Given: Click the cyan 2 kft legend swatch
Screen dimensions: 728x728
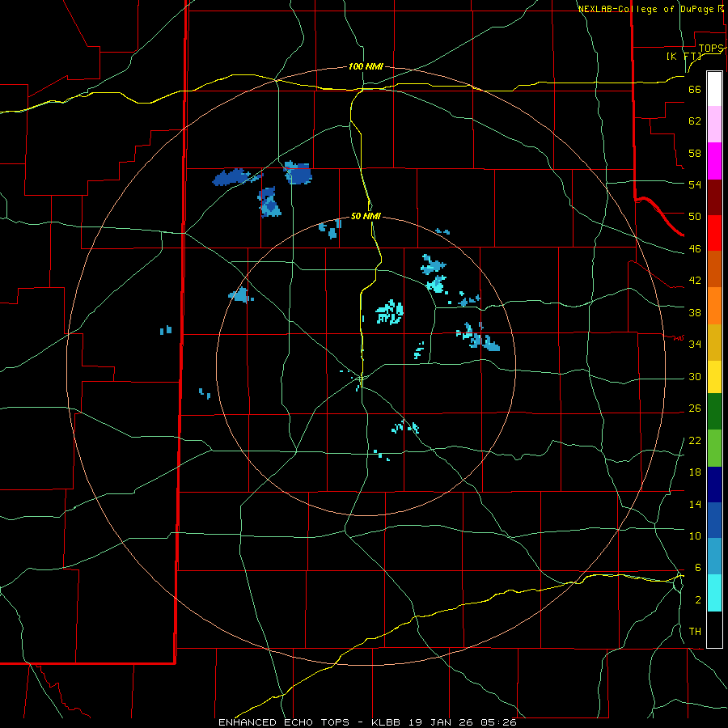Looking at the screenshot, I should tap(714, 593).
